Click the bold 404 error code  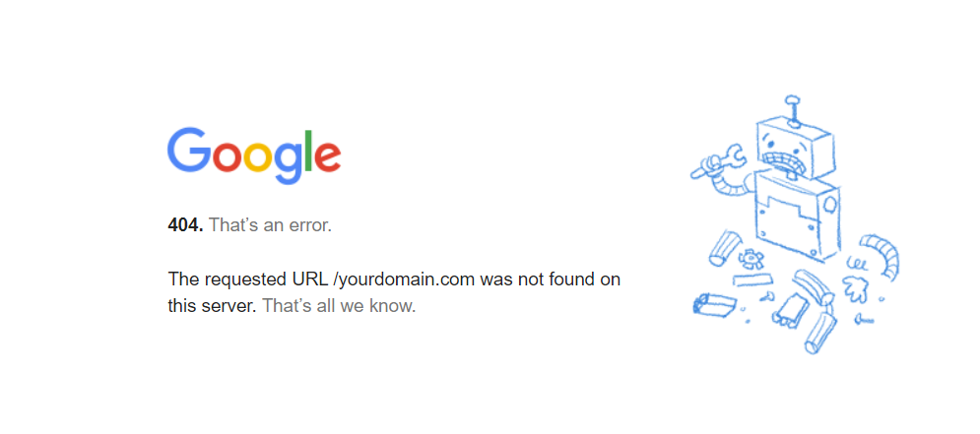pos(185,224)
